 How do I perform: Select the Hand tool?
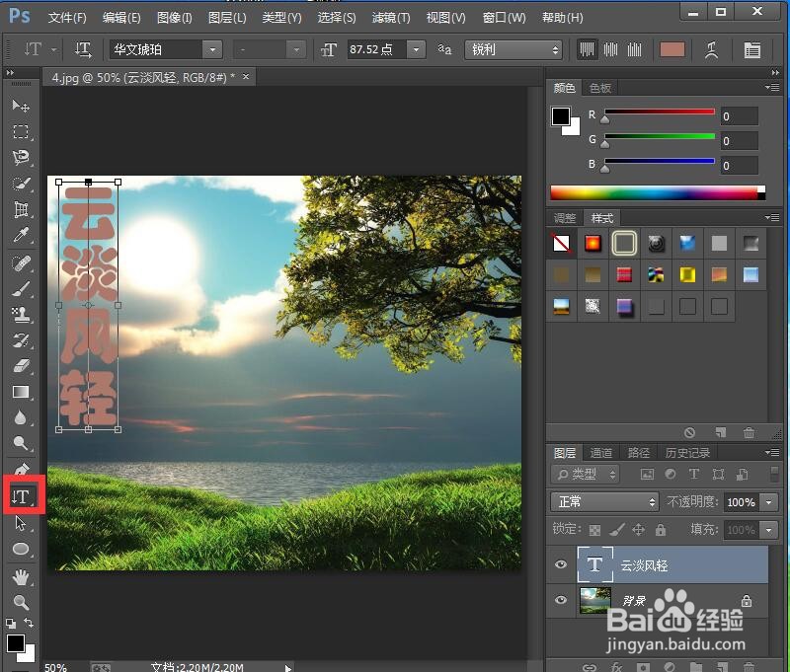tap(22, 575)
